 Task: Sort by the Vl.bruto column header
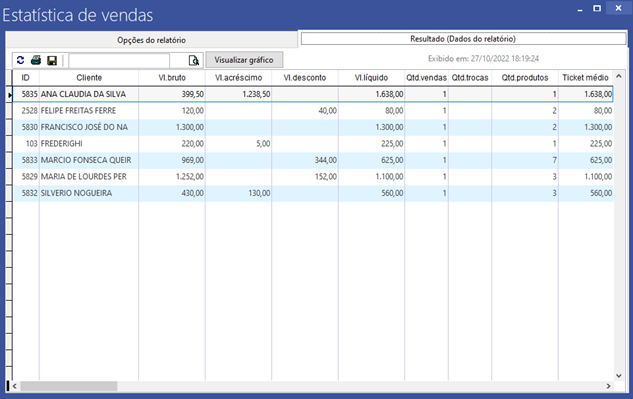(172, 78)
